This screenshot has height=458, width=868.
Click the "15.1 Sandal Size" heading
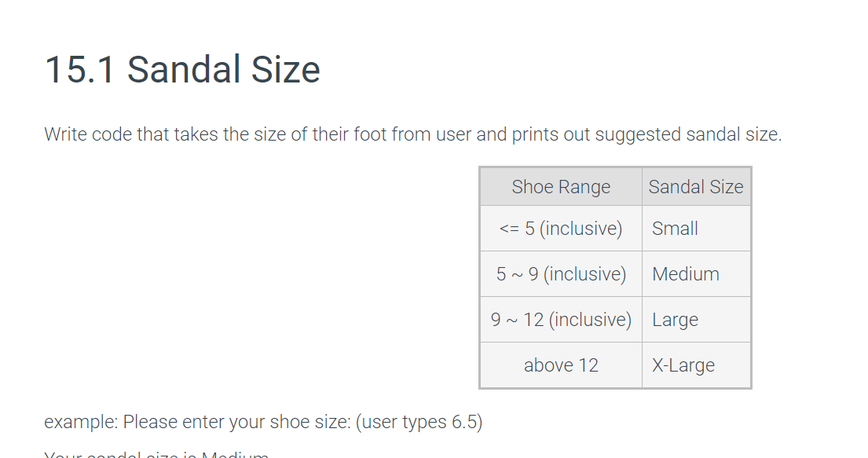tap(182, 69)
